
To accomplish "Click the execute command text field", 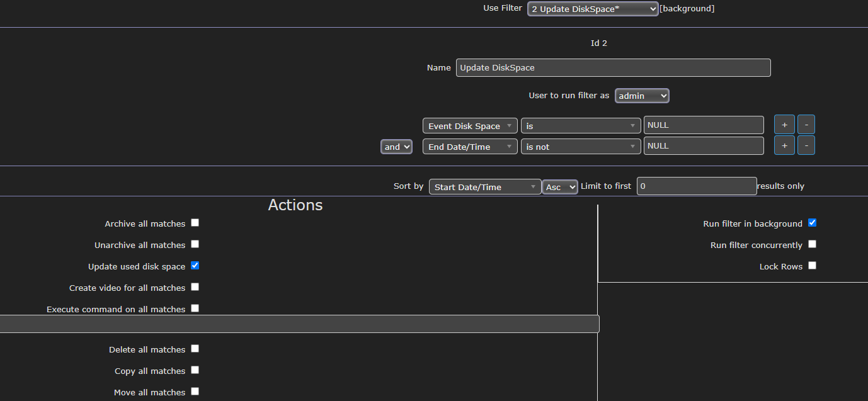I will pyautogui.click(x=299, y=324).
